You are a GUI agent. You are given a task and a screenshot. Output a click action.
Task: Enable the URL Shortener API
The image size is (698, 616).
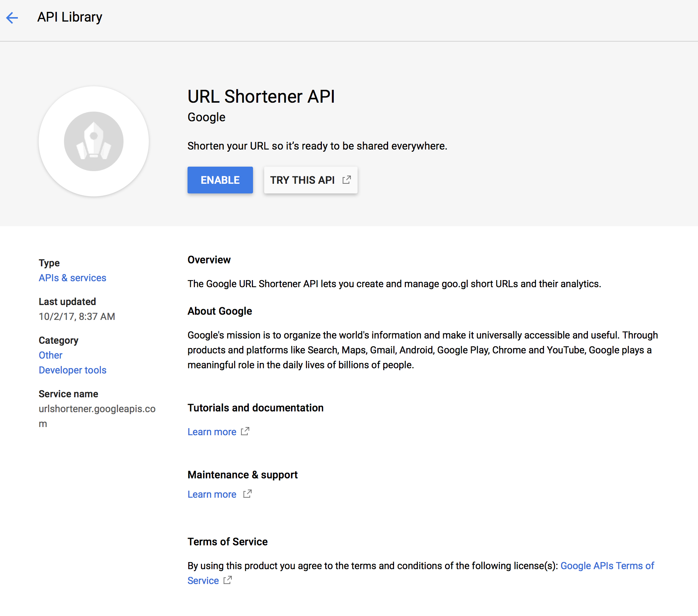pos(220,180)
